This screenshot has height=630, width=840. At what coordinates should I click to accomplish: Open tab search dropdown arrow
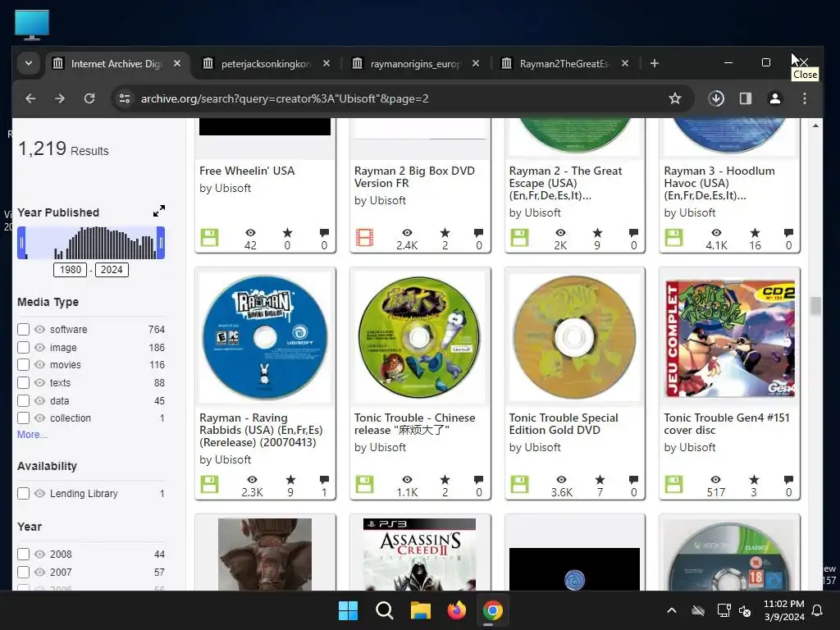point(29,63)
